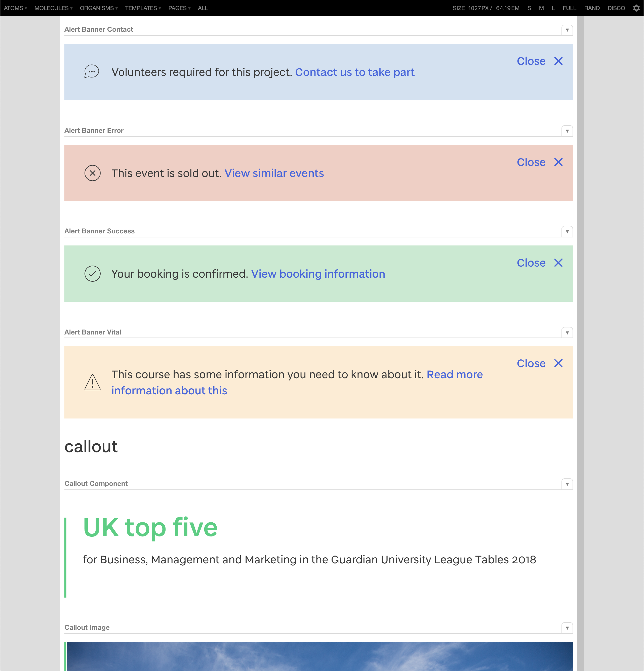Click the warning triangle icon
This screenshot has width=644, height=671.
tap(92, 382)
